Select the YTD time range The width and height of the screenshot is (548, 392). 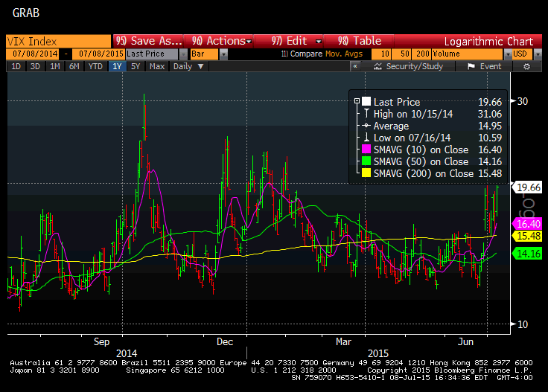[x=95, y=66]
